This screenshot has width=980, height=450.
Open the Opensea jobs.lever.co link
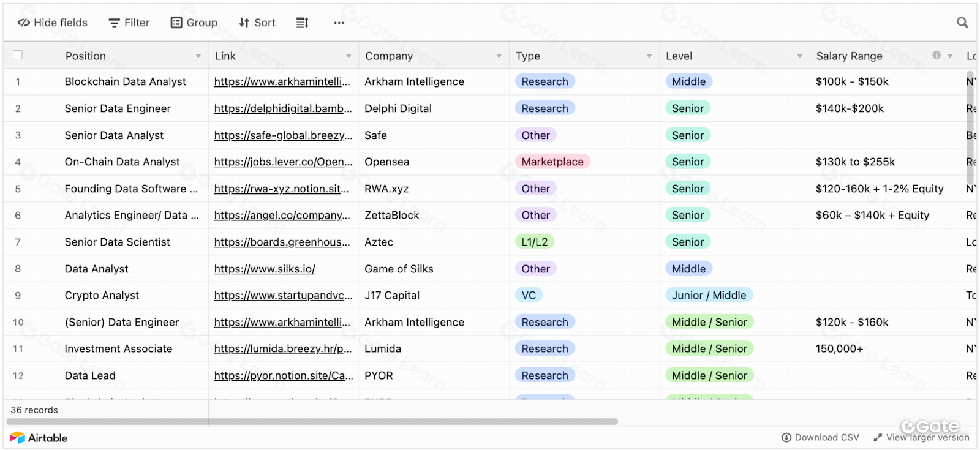pos(283,162)
